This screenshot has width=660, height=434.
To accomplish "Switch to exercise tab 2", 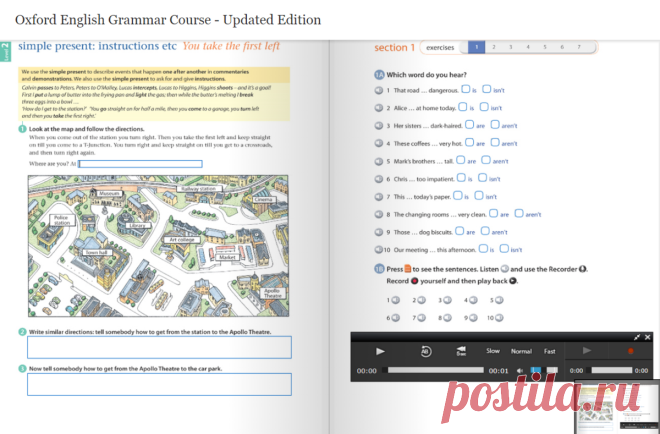I will (494, 47).
